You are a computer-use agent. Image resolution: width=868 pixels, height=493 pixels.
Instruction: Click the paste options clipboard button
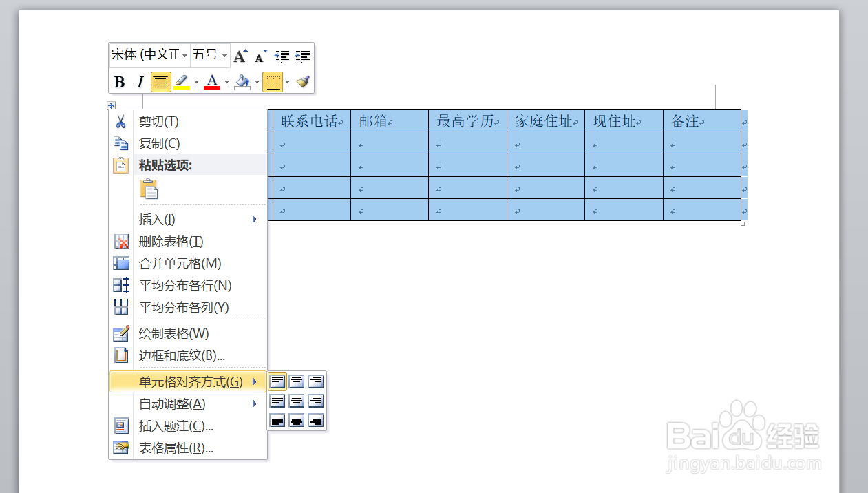point(149,188)
